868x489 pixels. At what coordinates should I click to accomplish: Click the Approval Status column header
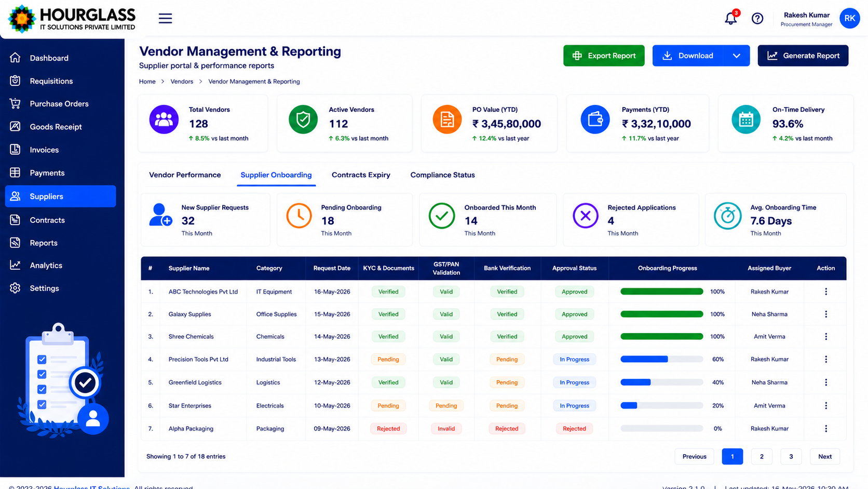[x=574, y=268]
